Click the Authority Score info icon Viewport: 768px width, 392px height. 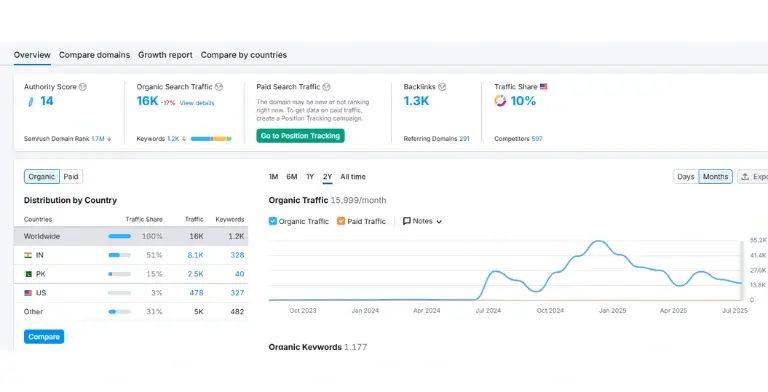[83, 87]
